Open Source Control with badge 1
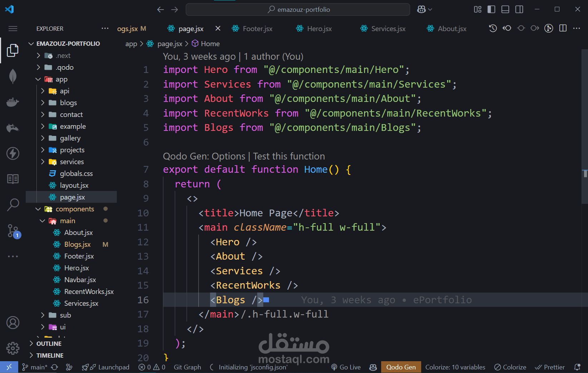This screenshot has width=588, height=373. coord(14,231)
